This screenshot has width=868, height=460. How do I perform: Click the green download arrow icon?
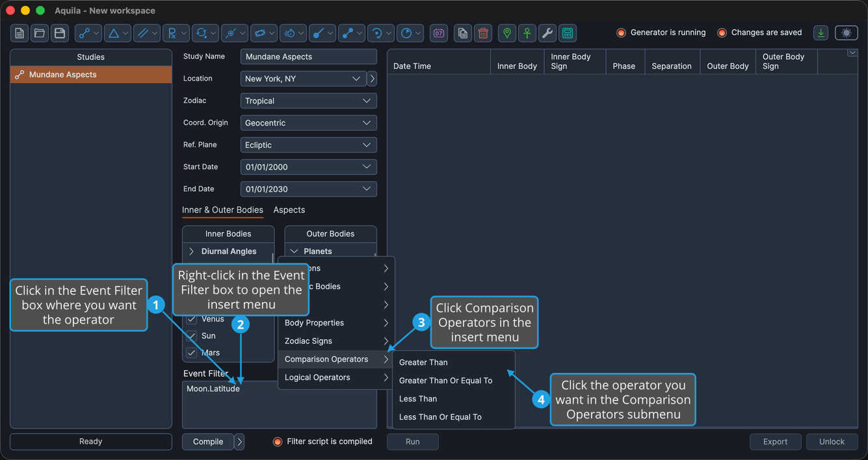click(x=821, y=33)
